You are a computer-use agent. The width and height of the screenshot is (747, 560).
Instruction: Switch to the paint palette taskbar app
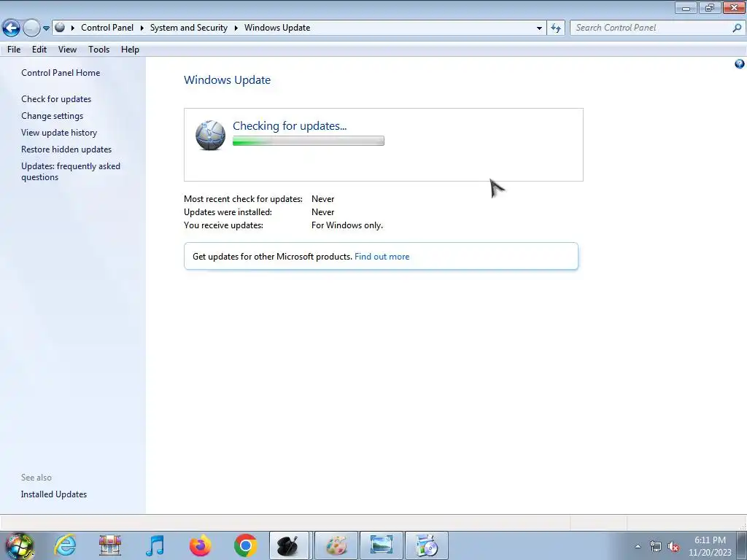pos(336,545)
